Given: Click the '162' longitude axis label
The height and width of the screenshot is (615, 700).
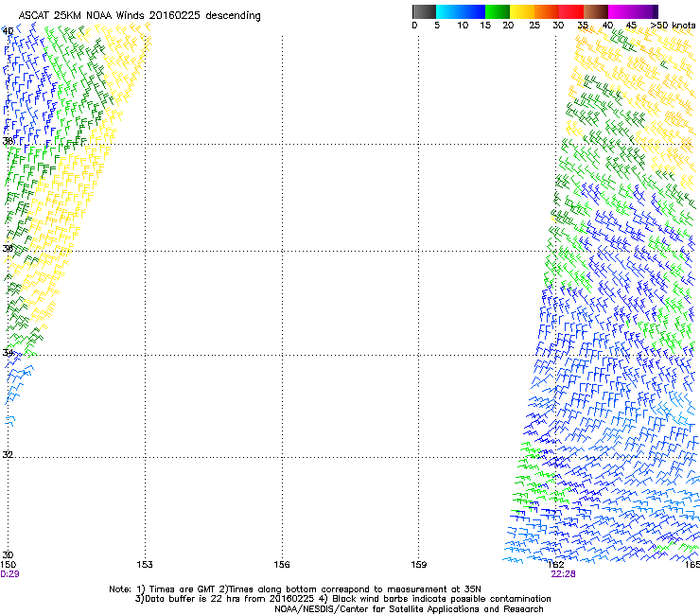Looking at the screenshot, I should (x=556, y=565).
